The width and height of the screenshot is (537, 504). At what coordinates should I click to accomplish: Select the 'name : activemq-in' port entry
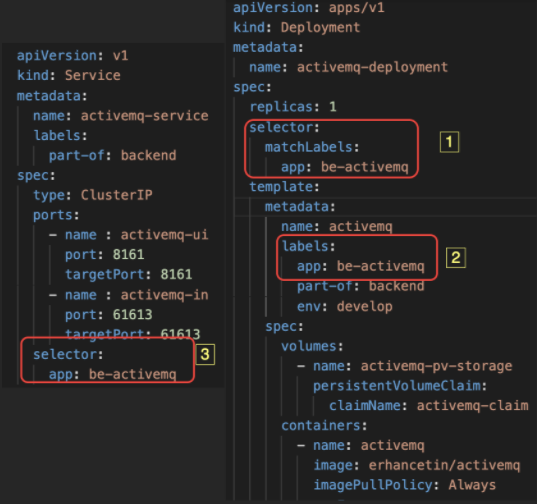click(x=128, y=295)
